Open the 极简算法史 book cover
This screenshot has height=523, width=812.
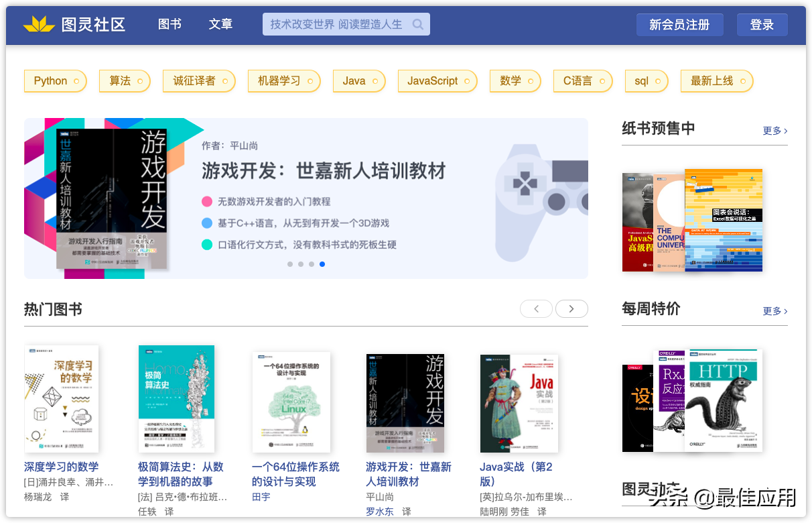pyautogui.click(x=176, y=398)
